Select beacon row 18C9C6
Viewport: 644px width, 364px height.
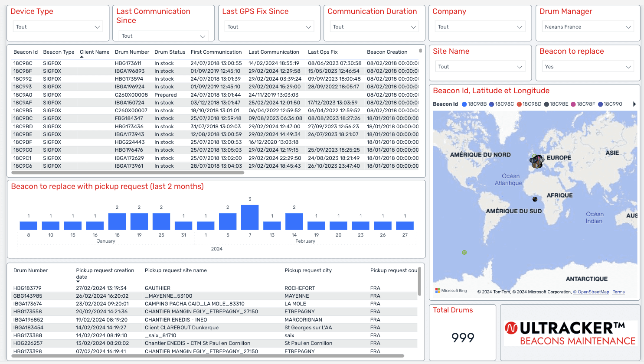pyautogui.click(x=215, y=166)
